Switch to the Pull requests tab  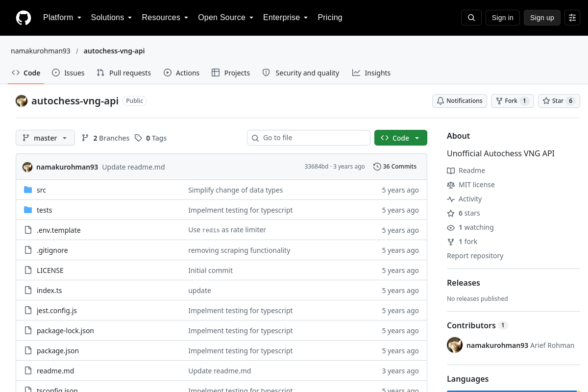tap(124, 73)
